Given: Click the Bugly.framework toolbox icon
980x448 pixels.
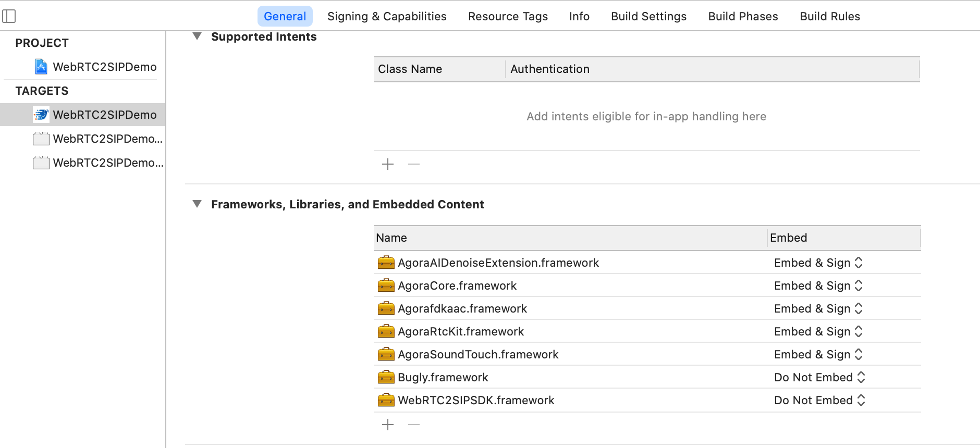Looking at the screenshot, I should (386, 377).
